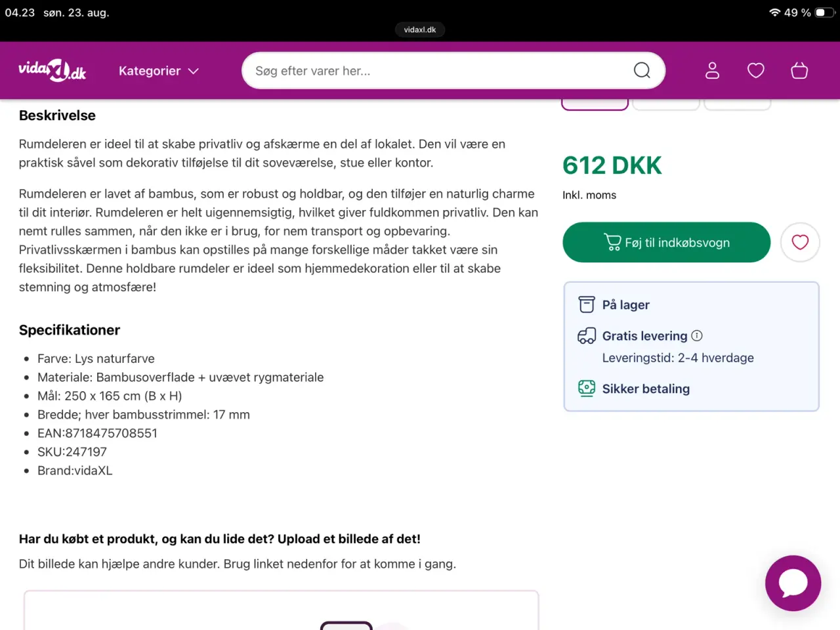
Task: Click the Gratis levering info icon
Action: 697,335
